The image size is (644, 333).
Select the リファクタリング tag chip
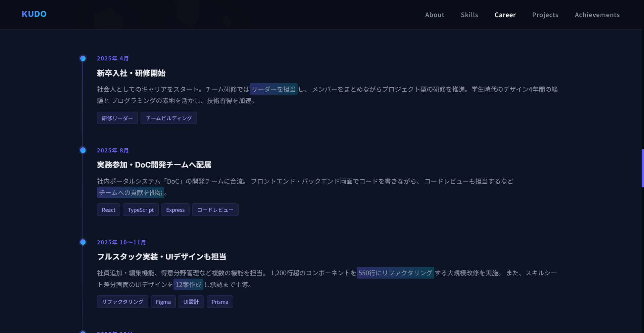click(122, 302)
